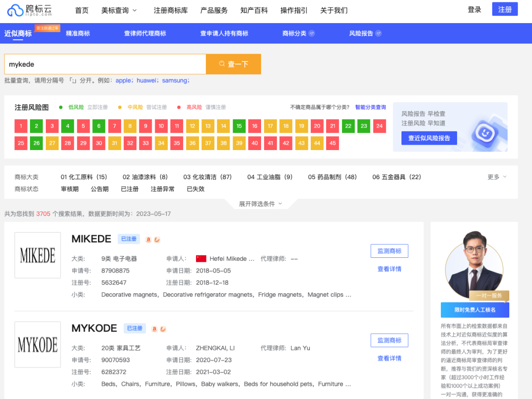
Task: Click the magnifier icon on the 查一下 button
Action: click(x=223, y=64)
